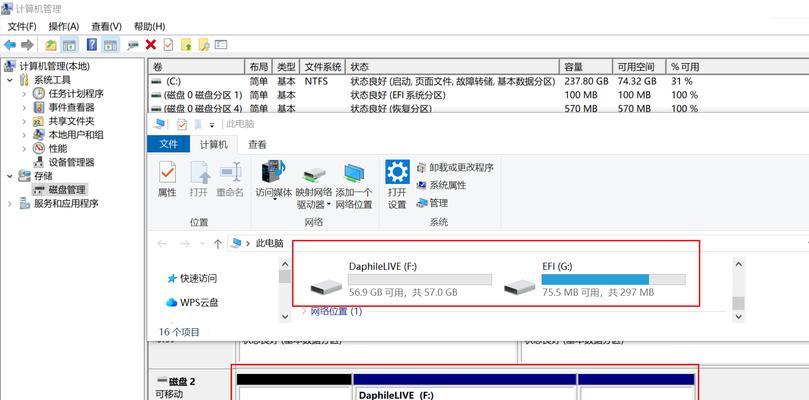
Task: Select the 设备管理器 icon in tree
Action: [39, 162]
